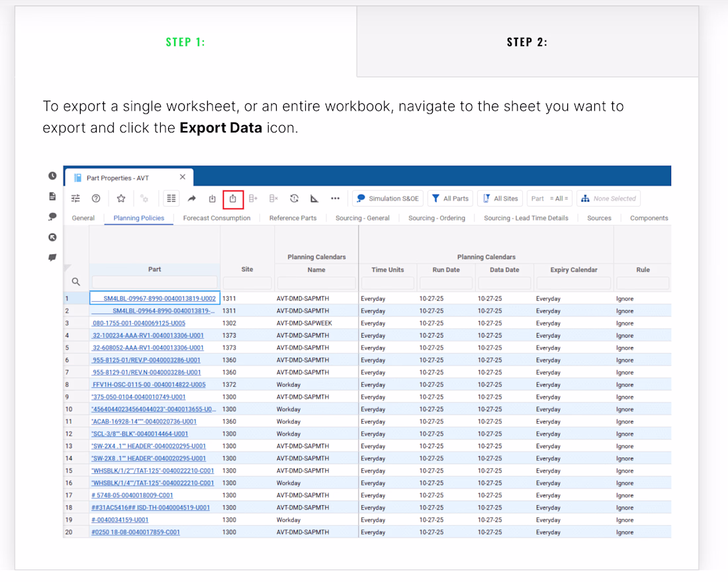728x582 pixels.
Task: Open the None Selected hierarchy selector
Action: (x=609, y=199)
